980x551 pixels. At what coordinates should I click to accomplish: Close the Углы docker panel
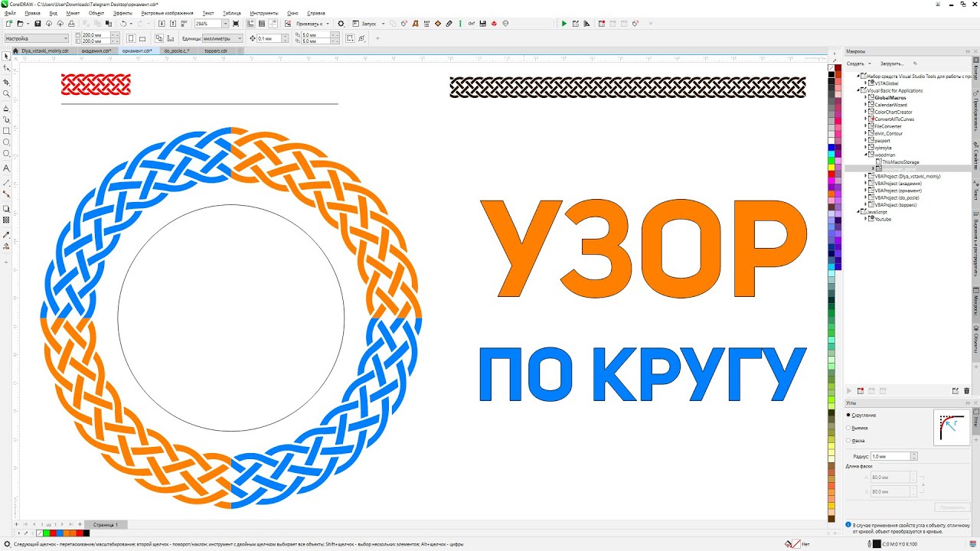(x=975, y=403)
